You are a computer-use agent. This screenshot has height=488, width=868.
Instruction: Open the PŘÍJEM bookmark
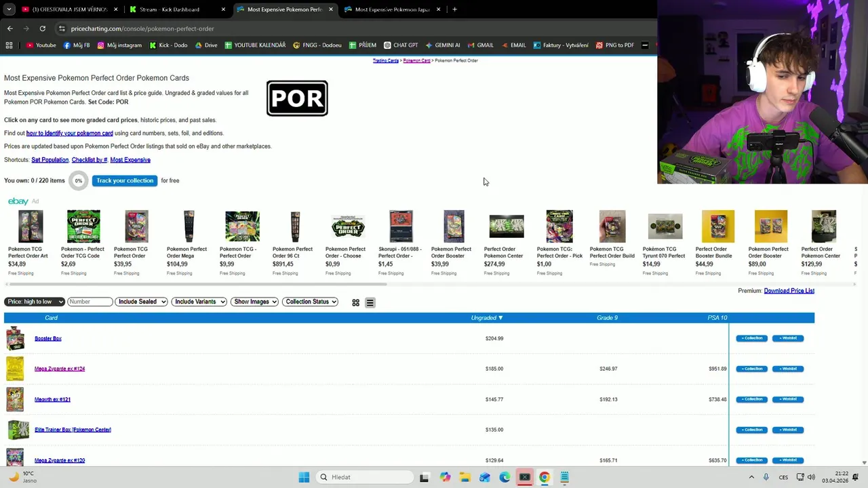pos(363,45)
